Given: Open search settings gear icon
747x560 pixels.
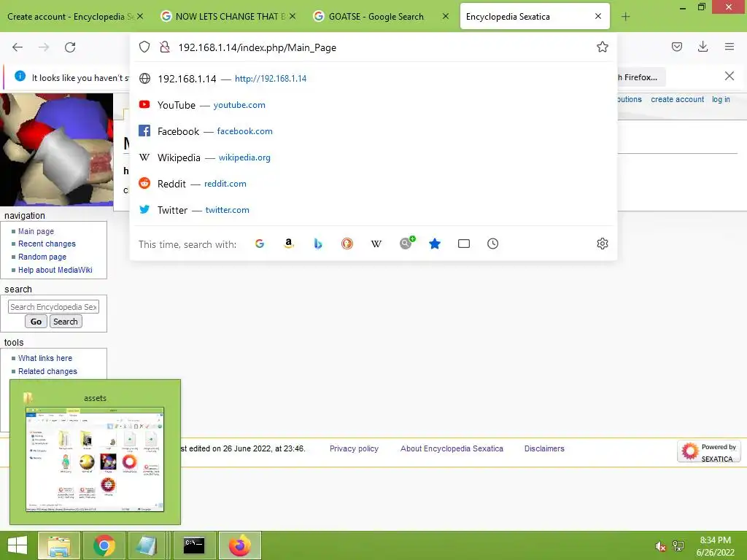Looking at the screenshot, I should [x=602, y=244].
